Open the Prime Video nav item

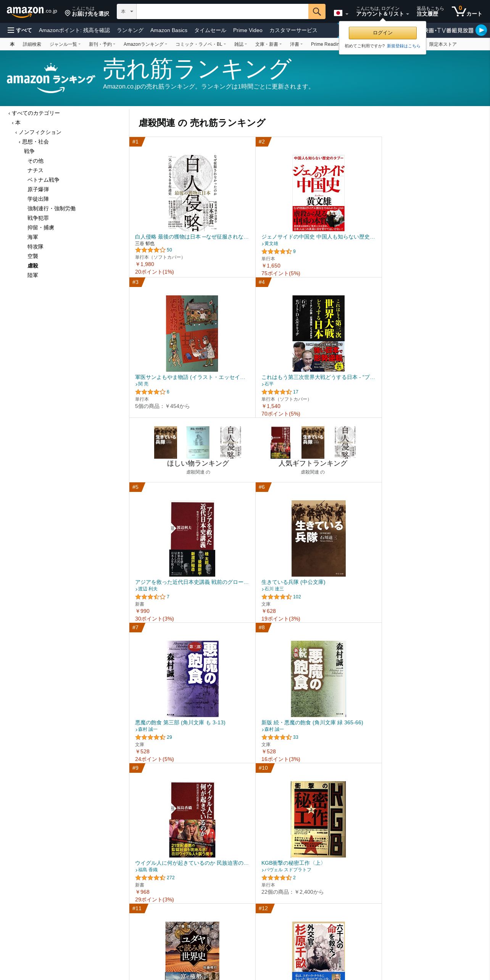[248, 30]
